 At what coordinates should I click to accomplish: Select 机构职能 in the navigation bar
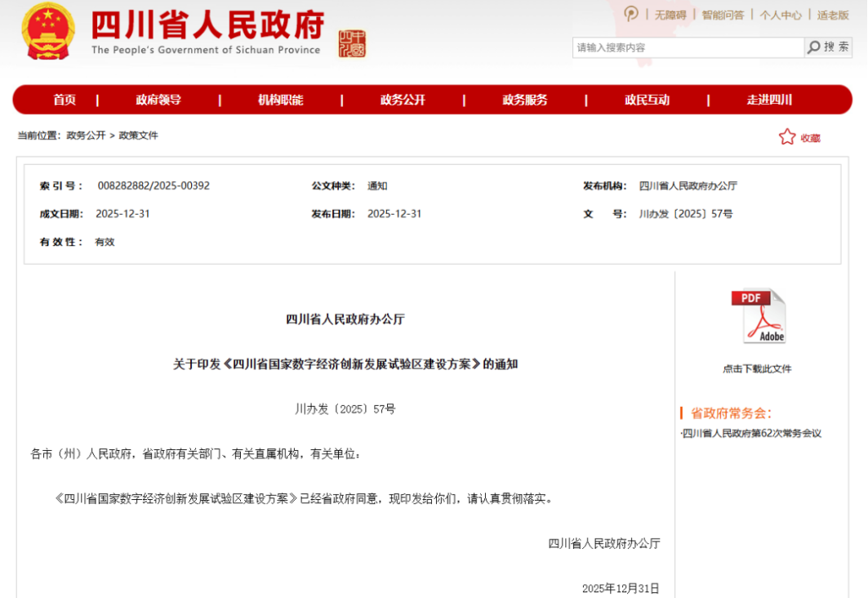point(280,100)
